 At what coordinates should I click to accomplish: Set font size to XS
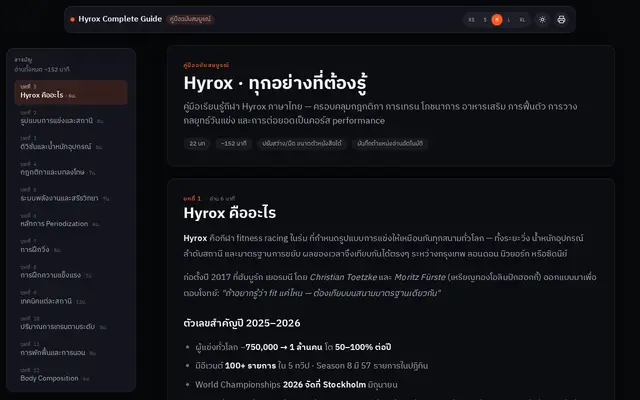click(471, 20)
